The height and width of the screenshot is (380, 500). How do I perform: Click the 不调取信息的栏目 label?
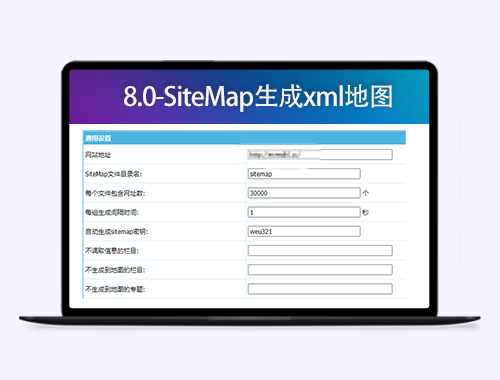click(x=112, y=251)
